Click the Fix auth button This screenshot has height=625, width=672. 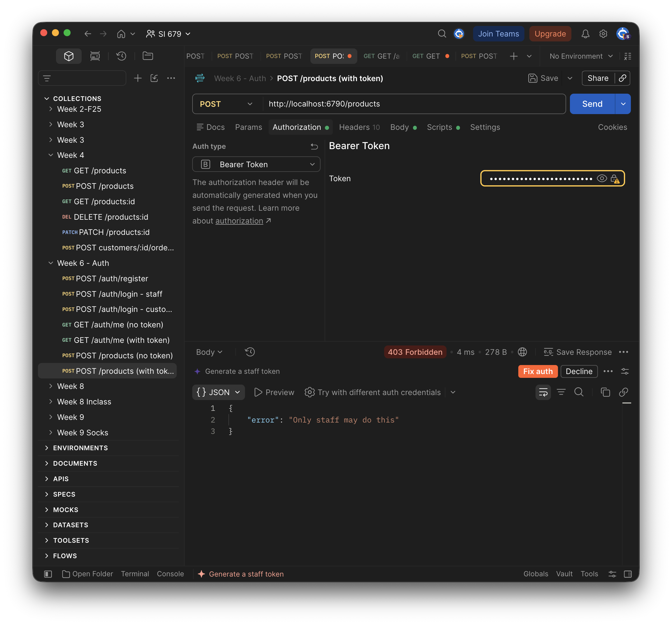pyautogui.click(x=538, y=371)
